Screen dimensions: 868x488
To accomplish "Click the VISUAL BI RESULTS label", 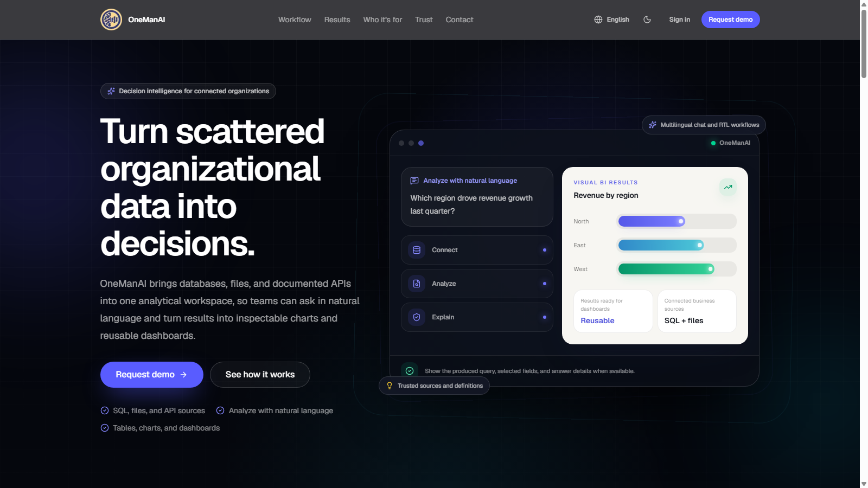I will 605,183.
